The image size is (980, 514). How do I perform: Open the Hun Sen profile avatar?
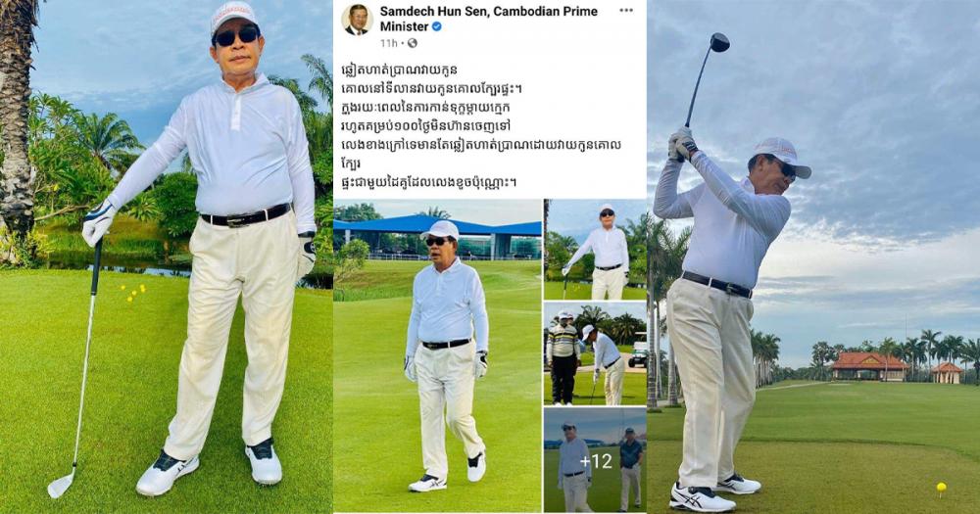pos(357,20)
